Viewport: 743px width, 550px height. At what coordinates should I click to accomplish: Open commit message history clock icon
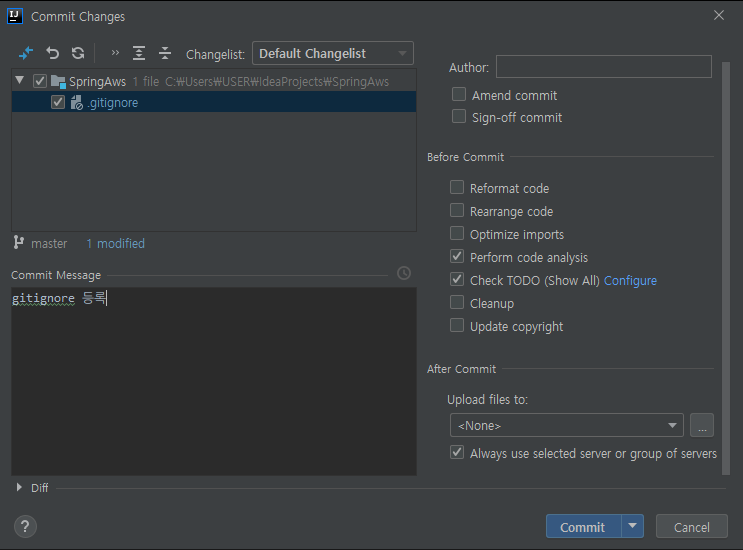pyautogui.click(x=404, y=273)
